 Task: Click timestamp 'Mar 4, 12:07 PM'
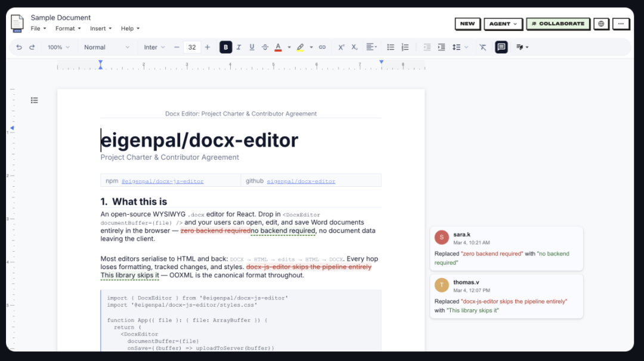pyautogui.click(x=472, y=290)
